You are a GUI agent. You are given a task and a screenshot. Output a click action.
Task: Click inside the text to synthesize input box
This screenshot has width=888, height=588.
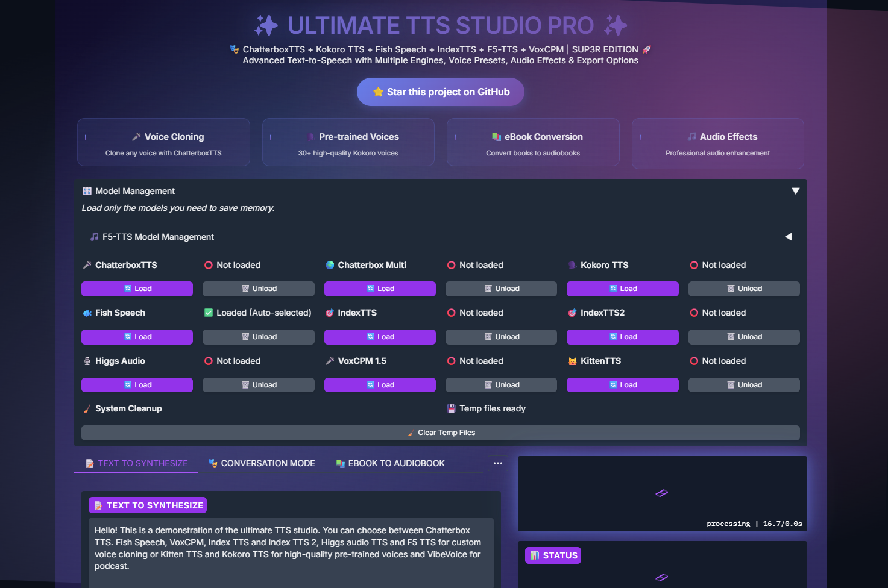click(291, 552)
